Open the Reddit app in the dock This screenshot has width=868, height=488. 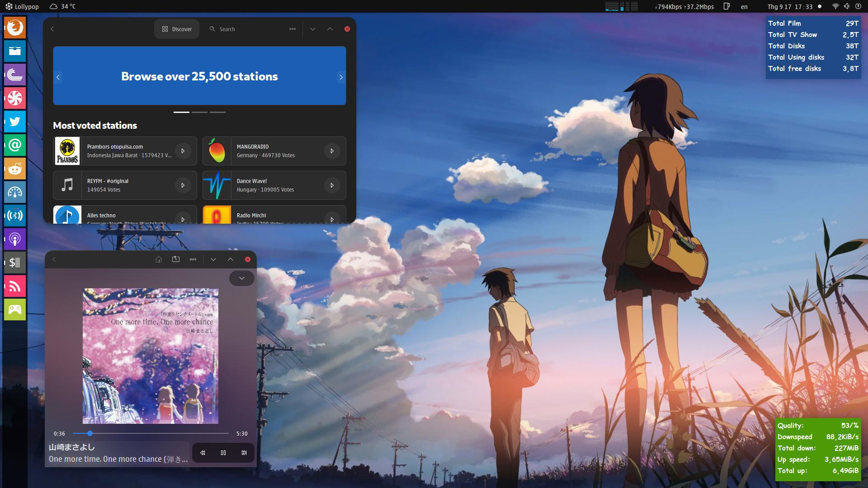pyautogui.click(x=15, y=169)
